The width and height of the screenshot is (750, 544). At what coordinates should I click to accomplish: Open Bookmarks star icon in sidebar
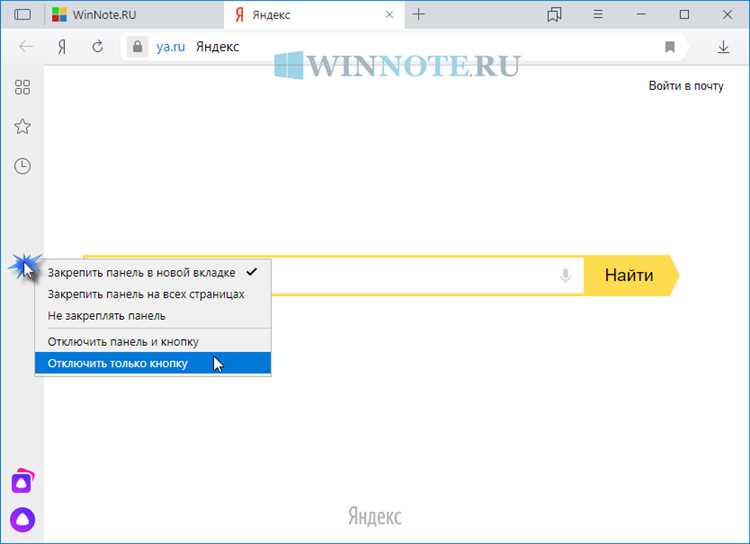(x=22, y=126)
